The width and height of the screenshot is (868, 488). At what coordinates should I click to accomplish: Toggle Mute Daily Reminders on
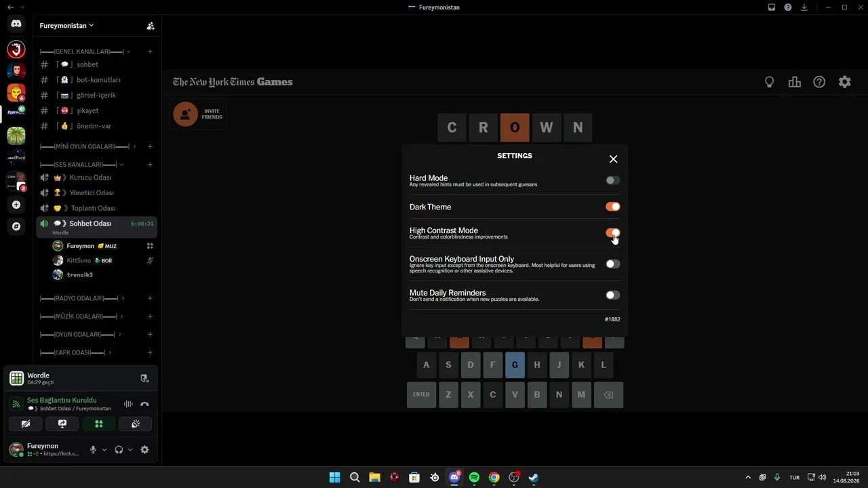coord(613,296)
